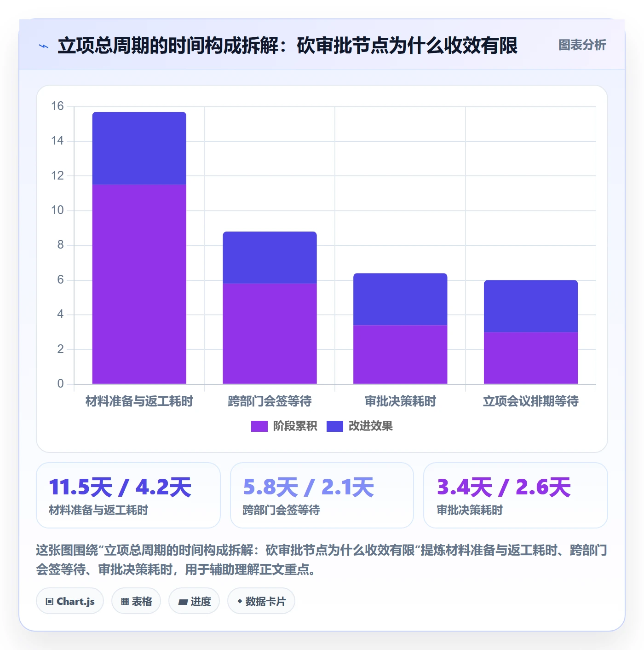Click the purple segment of 审批决策耗时 bar
This screenshot has height=650, width=644.
[x=400, y=354]
